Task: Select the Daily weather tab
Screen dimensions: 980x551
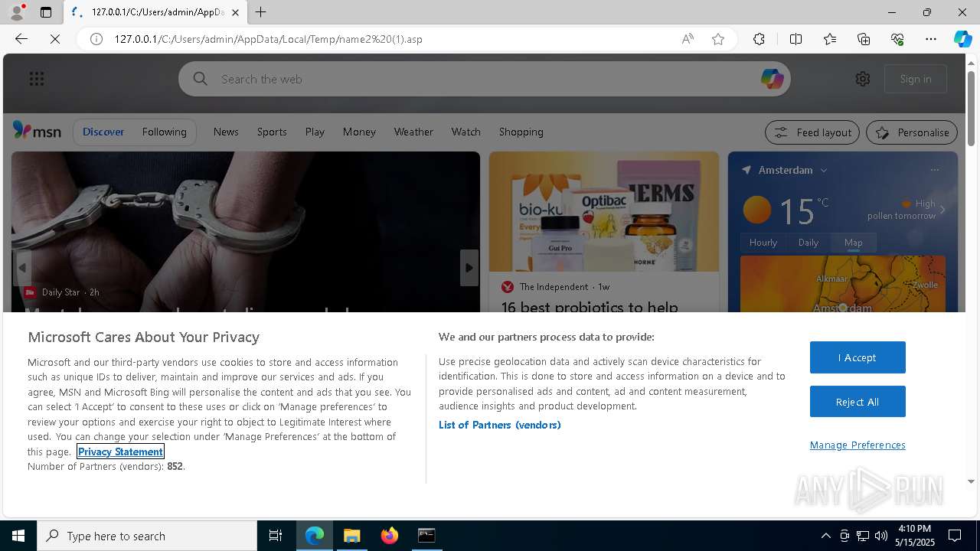Action: pyautogui.click(x=808, y=243)
